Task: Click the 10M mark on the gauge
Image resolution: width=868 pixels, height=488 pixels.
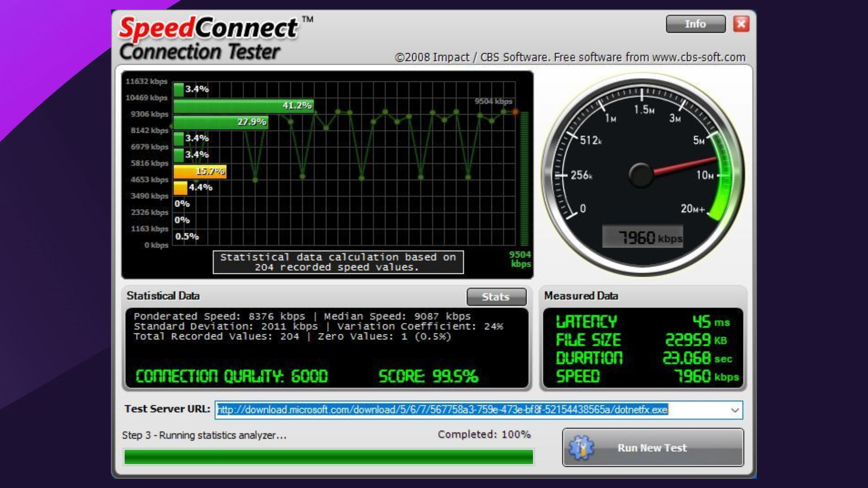Action: click(x=704, y=175)
